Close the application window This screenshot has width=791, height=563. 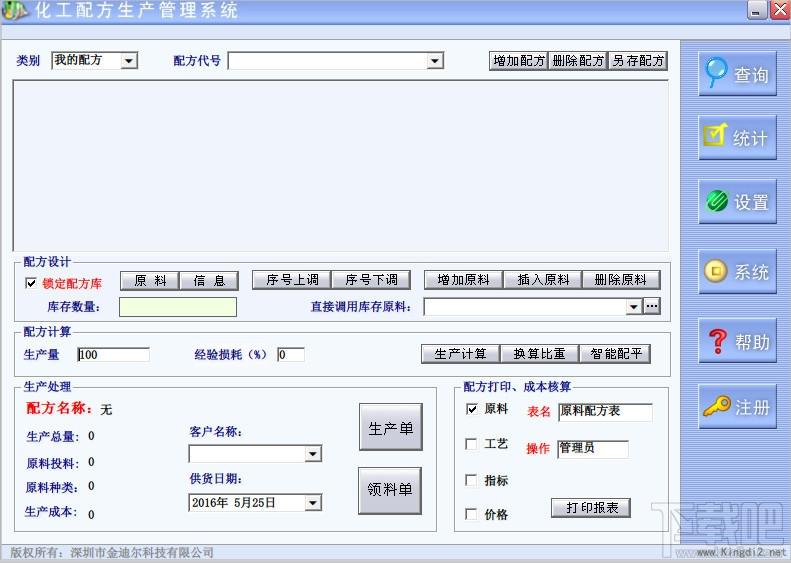coord(779,11)
